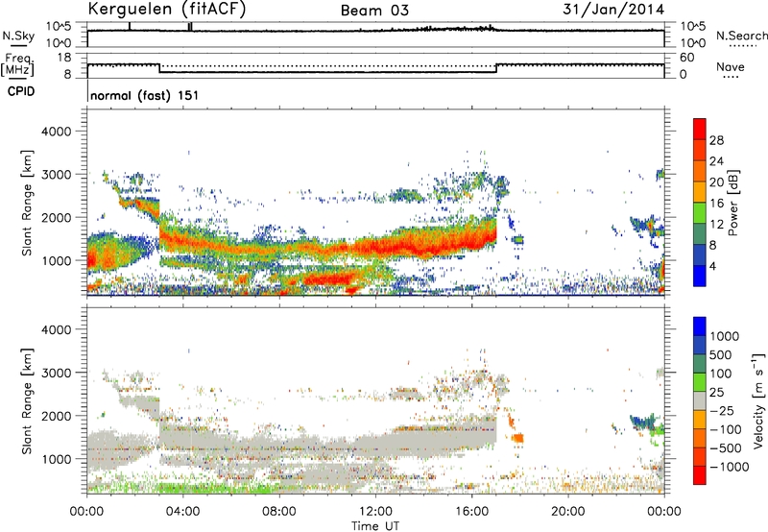Click the "Velocity [m s-1]" colorbar title
This screenshot has height=532, width=768.
758,400
